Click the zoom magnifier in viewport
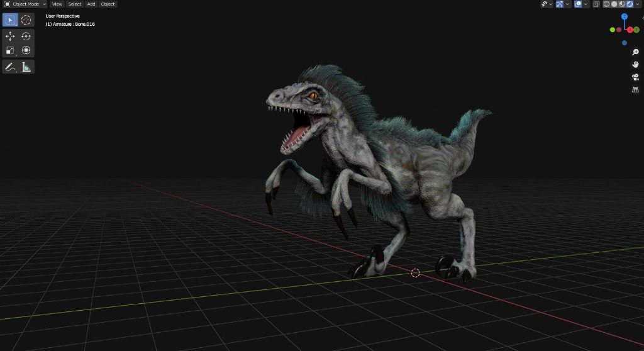 point(635,52)
